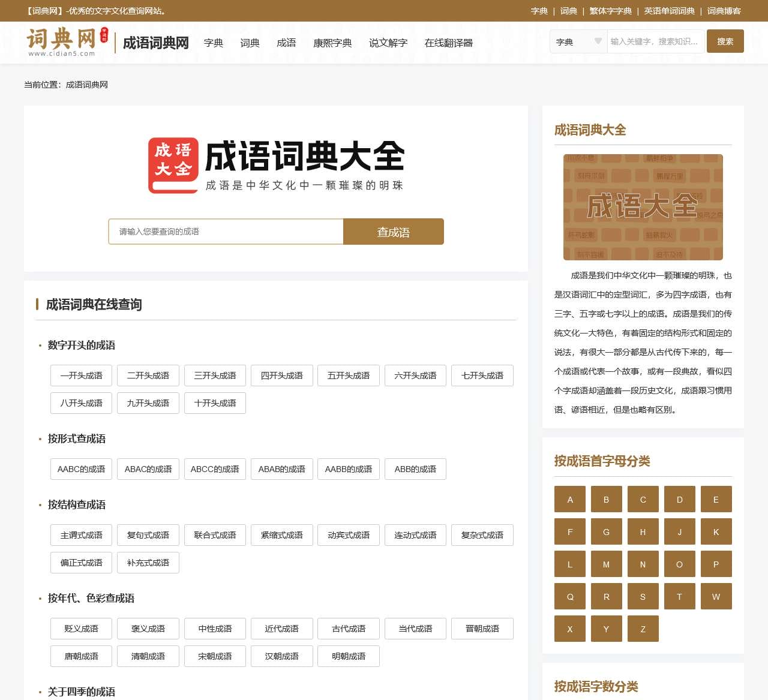Screen dimensions: 768x700
Task: Open the 在线翻译器 menu item
Action: (448, 43)
